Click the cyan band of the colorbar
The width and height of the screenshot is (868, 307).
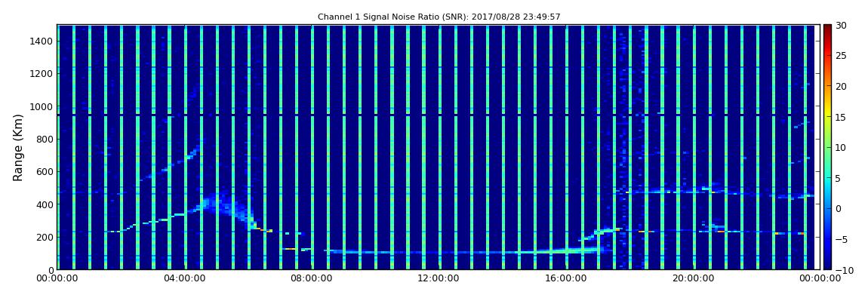click(x=827, y=177)
